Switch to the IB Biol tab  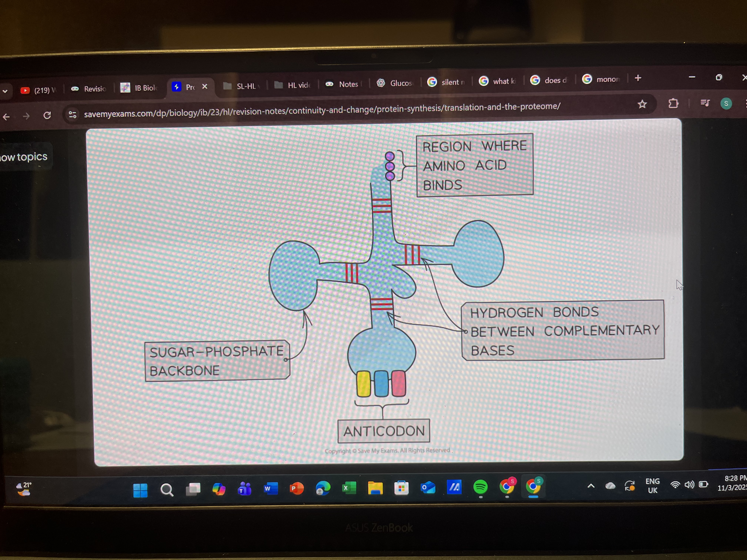[139, 88]
